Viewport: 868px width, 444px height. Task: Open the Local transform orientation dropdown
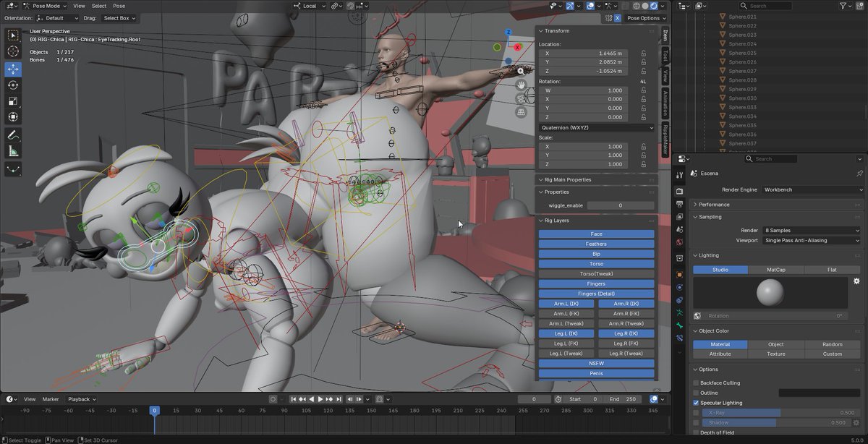(309, 6)
